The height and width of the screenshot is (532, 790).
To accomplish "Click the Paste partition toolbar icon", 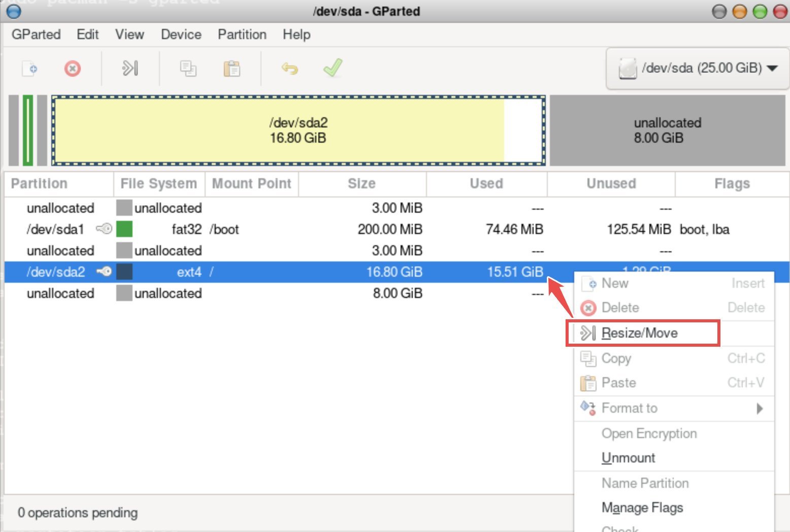I will point(232,68).
